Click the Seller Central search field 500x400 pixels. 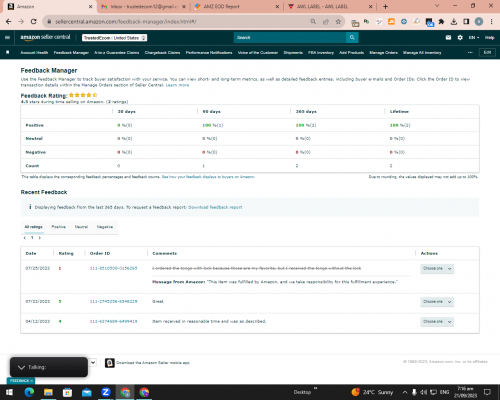click(x=290, y=38)
